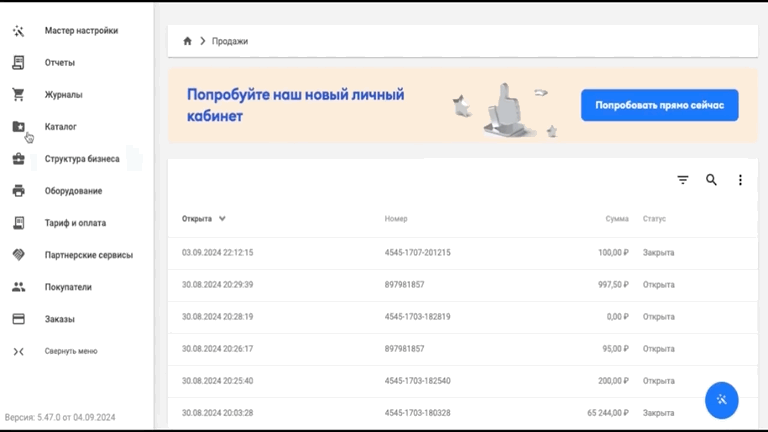The width and height of the screenshot is (768, 432).
Task: Click the diamond icon for Партнерские сервисы
Action: click(19, 255)
